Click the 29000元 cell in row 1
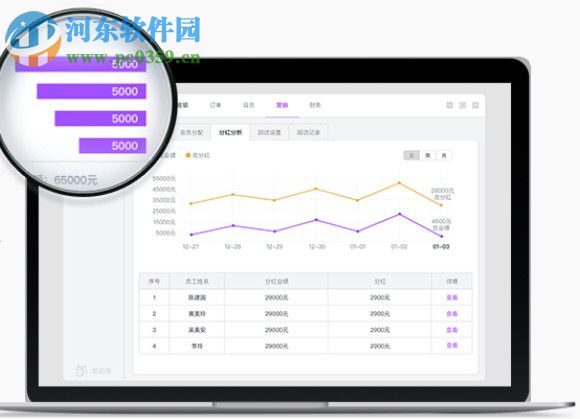 276,297
